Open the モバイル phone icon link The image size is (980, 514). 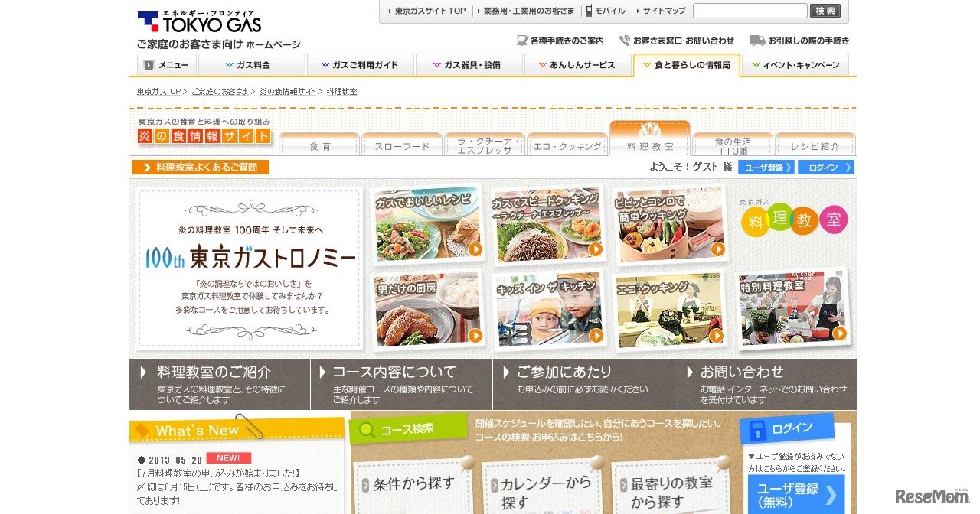tap(590, 11)
